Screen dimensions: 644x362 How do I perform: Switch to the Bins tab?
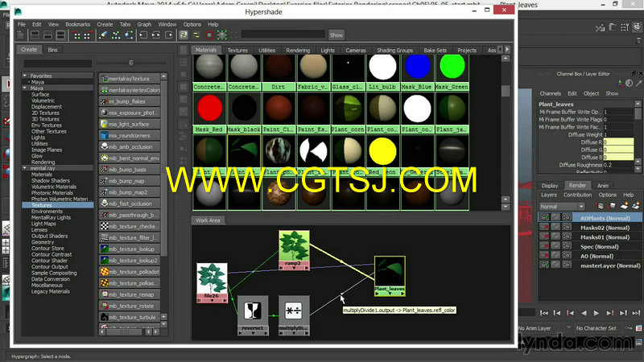click(x=52, y=50)
